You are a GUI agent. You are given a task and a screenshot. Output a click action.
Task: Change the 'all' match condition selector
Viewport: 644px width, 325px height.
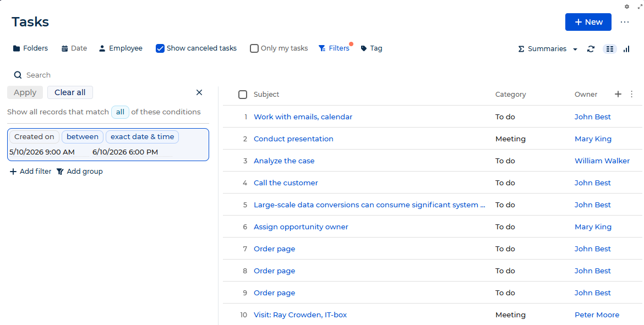[120, 112]
